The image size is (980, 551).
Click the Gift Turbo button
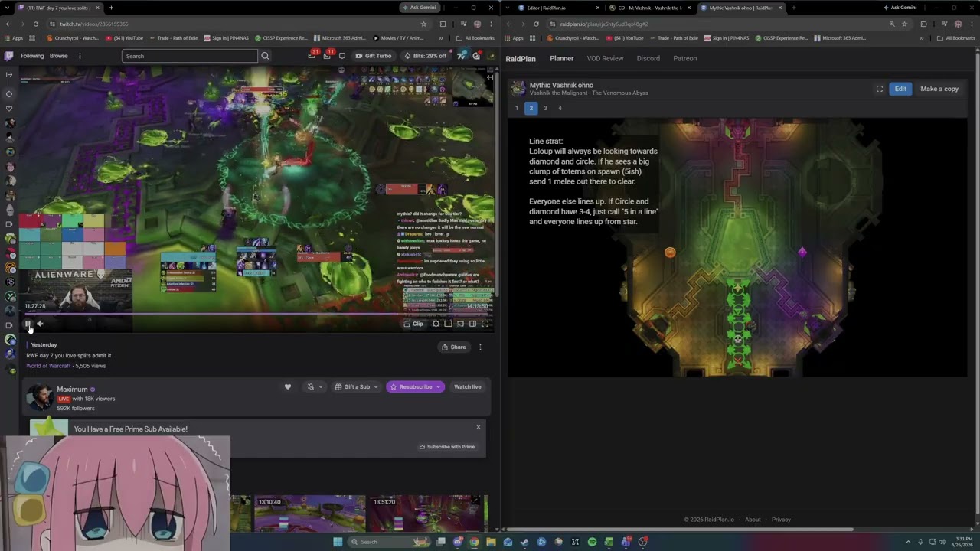click(373, 56)
